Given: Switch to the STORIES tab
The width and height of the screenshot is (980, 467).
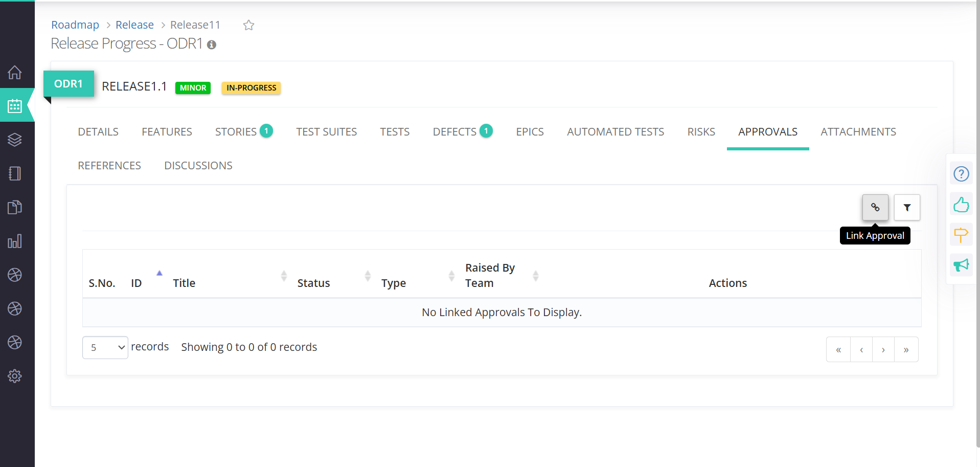Looking at the screenshot, I should coord(236,132).
